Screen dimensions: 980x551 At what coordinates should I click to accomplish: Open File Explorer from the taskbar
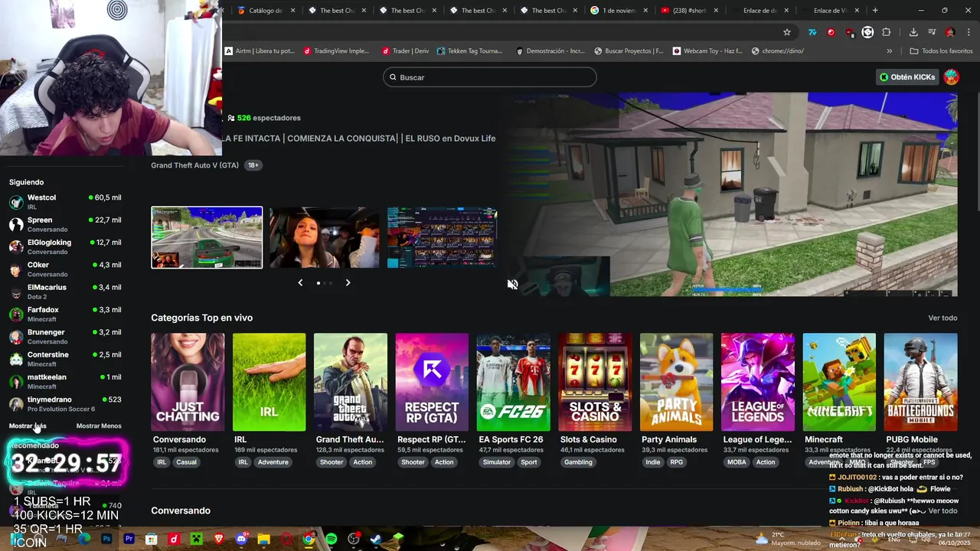pyautogui.click(x=263, y=539)
